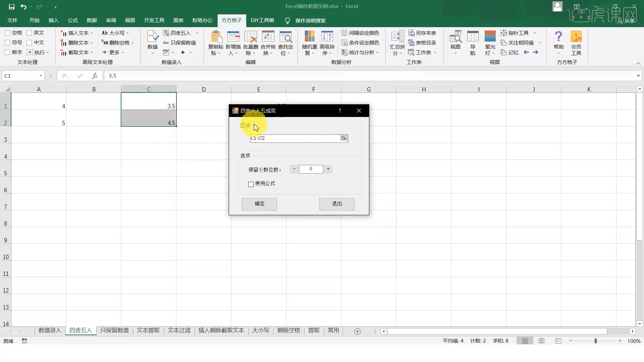Click the 记忆 left arrow icon

(526, 52)
